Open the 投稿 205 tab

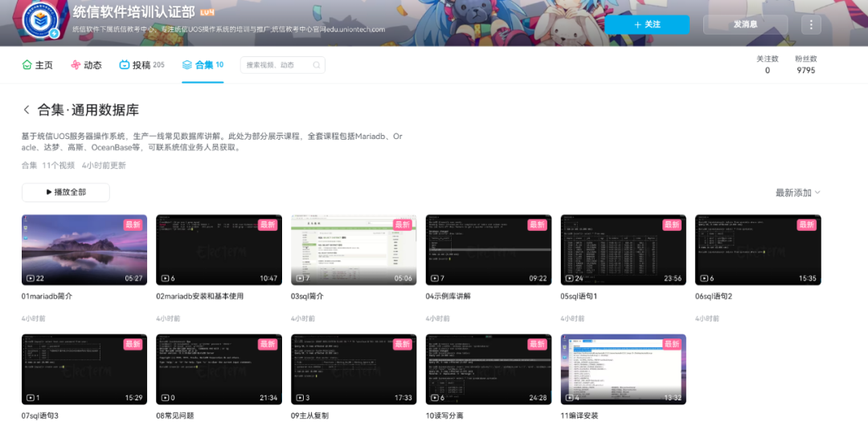141,65
